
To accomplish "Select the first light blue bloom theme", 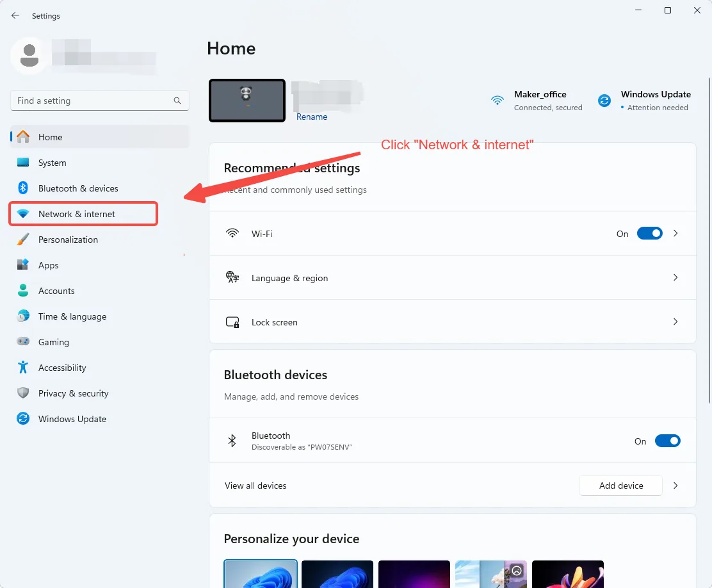I will point(260,574).
